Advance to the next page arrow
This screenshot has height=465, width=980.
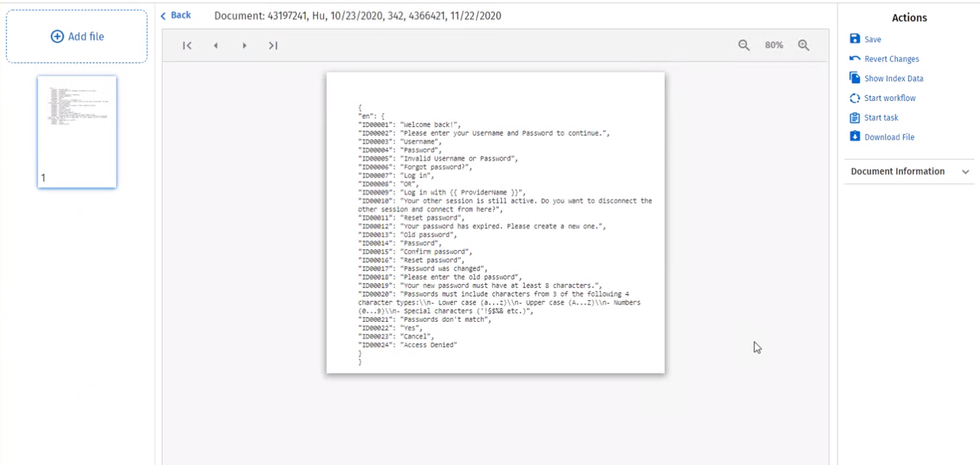pos(245,46)
